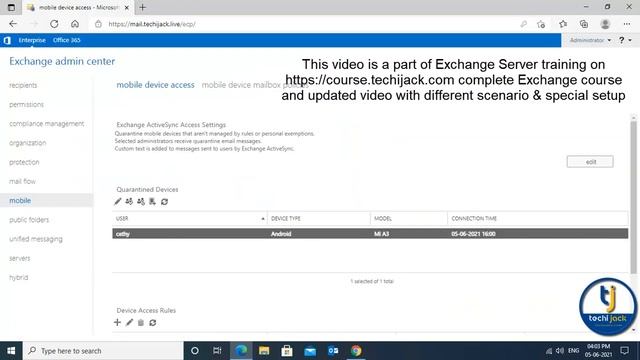Screen dimensions: 640x360
Task: Refresh the Device Access Rules list
Action: coord(153,322)
